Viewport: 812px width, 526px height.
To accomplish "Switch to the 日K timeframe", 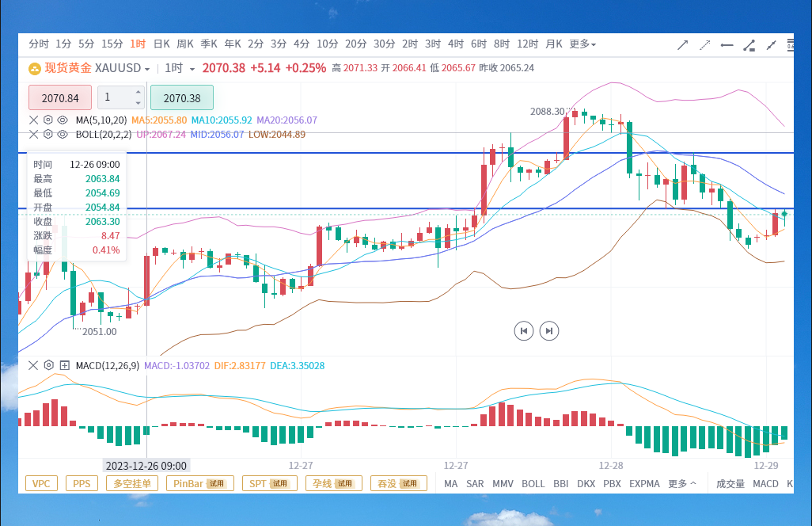I will pyautogui.click(x=161, y=44).
